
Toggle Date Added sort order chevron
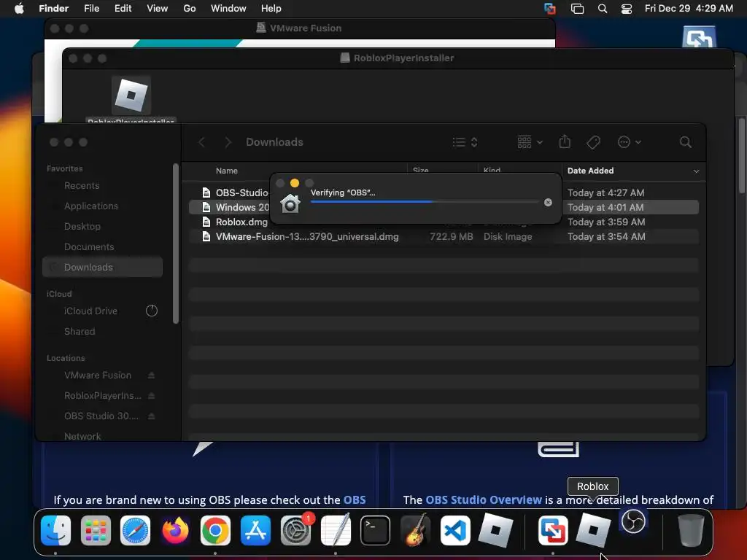(x=696, y=171)
